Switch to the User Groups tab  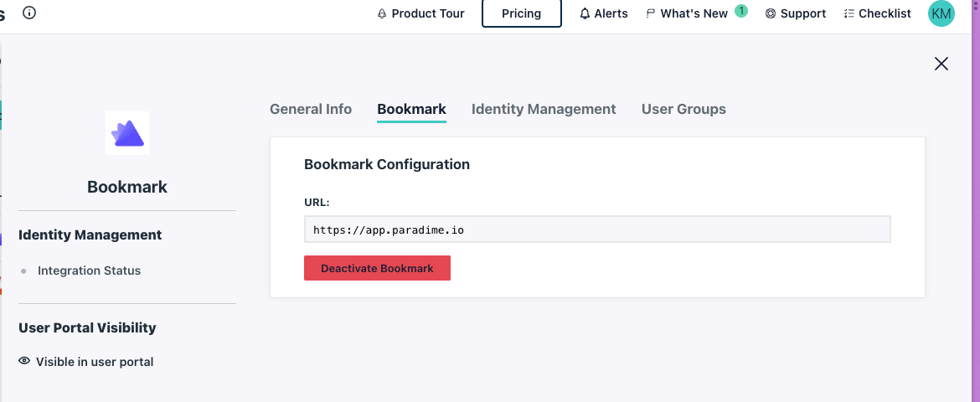click(683, 109)
